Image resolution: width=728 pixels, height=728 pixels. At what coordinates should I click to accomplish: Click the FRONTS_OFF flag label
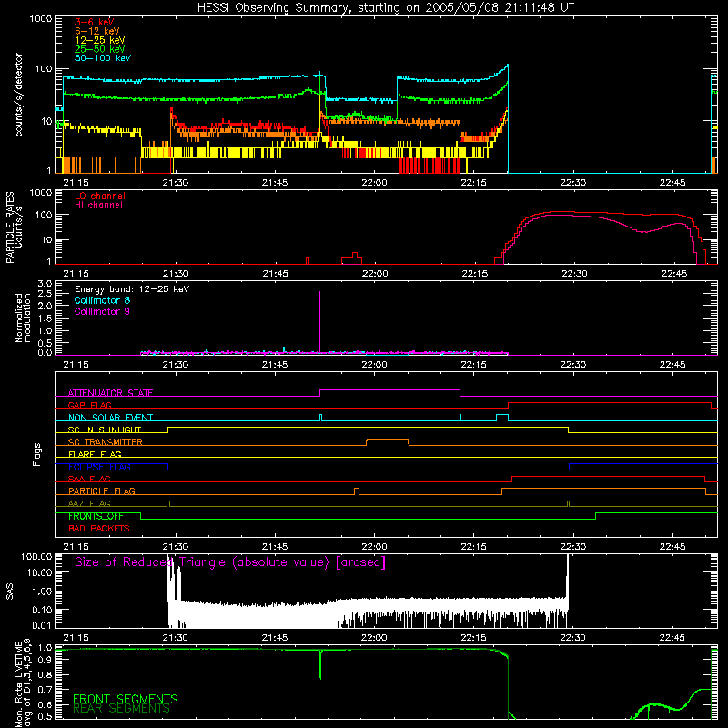(x=96, y=516)
